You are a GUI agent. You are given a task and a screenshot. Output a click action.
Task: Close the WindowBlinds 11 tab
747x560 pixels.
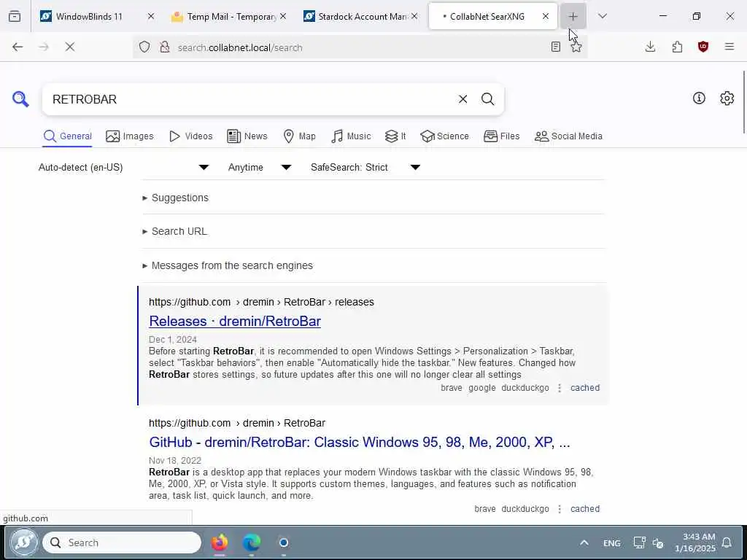coord(150,16)
